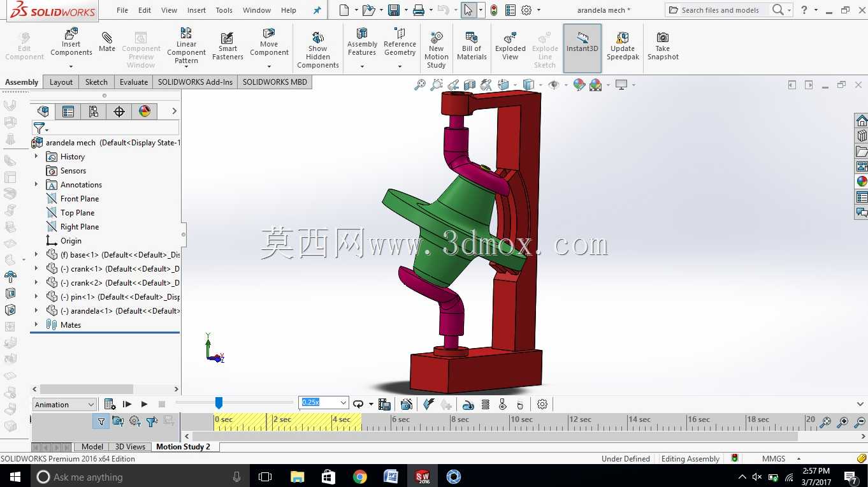The width and height of the screenshot is (868, 487).
Task: Click the Motion Study Calculate icon
Action: 110,404
